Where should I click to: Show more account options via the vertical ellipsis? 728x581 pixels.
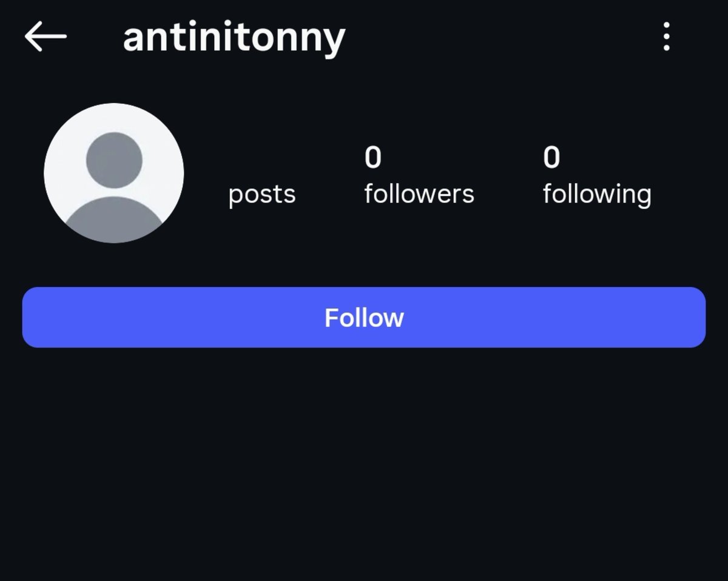coord(666,36)
